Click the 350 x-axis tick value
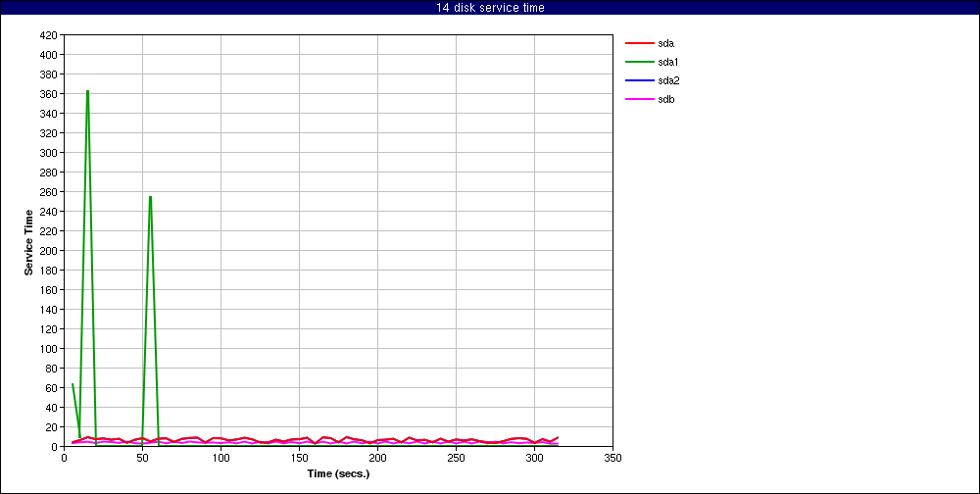980x494 pixels. (613, 458)
